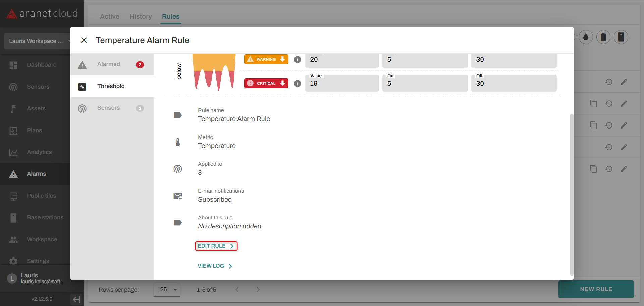Click the thermometer metric icon
Screen dimensions: 644x306
pos(178,142)
